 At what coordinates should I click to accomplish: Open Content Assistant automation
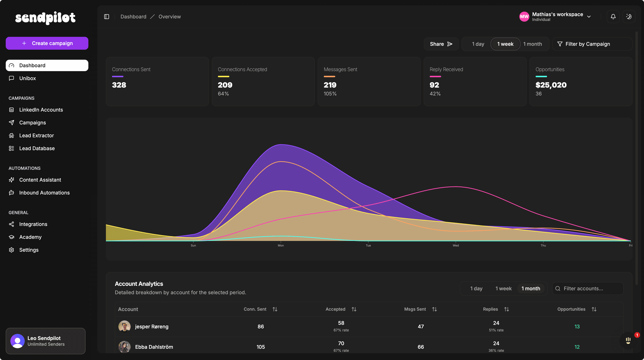click(40, 180)
